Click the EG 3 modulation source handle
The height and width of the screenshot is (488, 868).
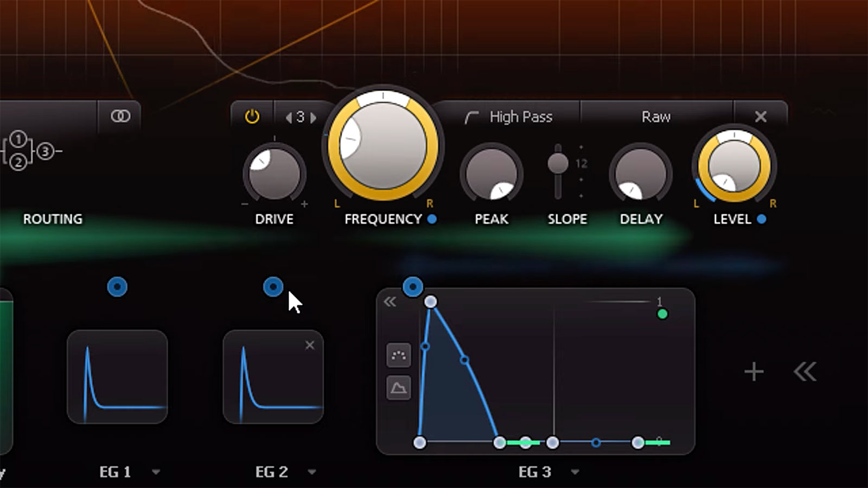(413, 287)
